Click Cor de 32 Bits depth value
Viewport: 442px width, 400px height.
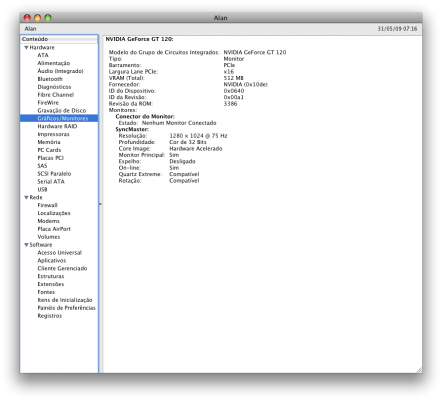[x=188, y=142]
